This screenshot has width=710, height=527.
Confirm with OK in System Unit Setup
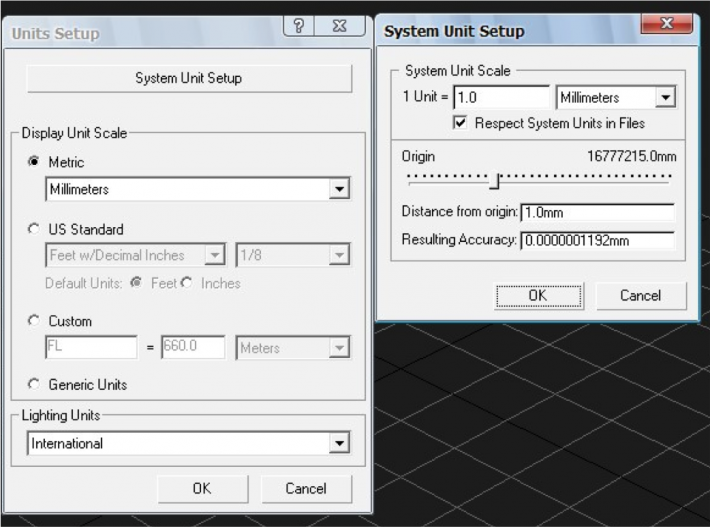(x=538, y=296)
